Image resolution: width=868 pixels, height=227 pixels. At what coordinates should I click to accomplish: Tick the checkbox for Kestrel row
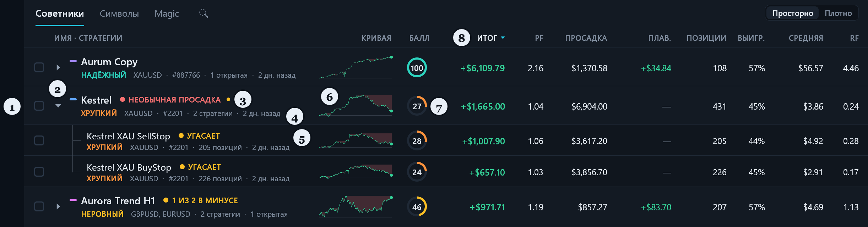pos(39,106)
